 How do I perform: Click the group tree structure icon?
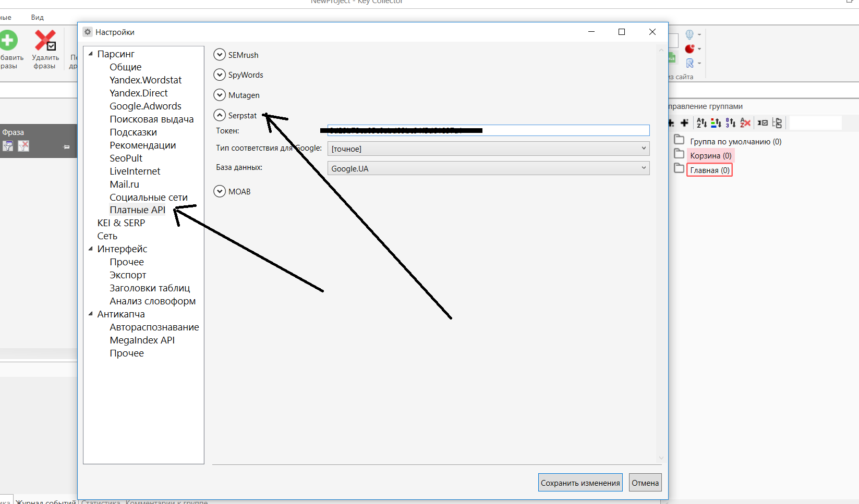(777, 123)
